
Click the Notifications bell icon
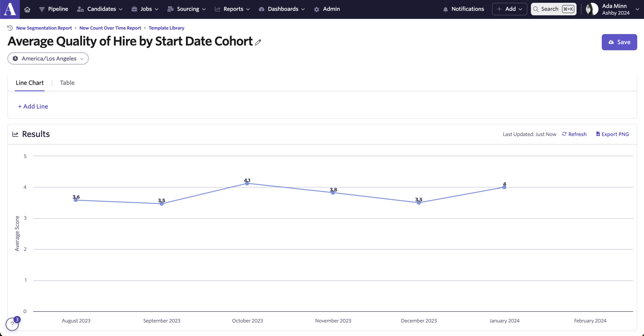[445, 9]
